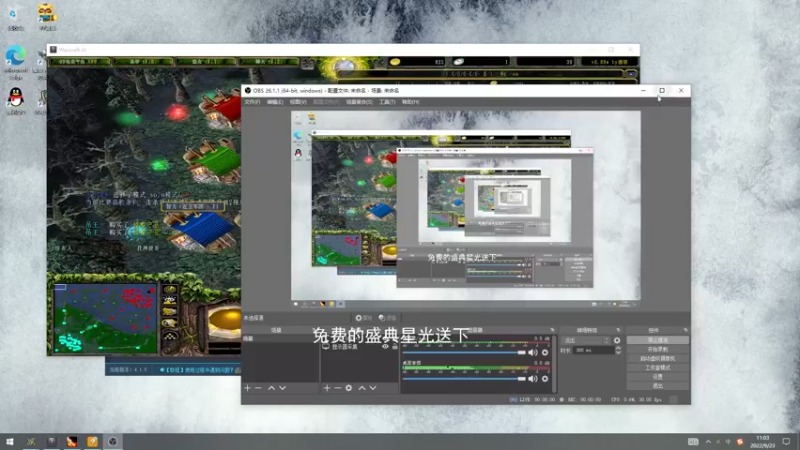Remove the selected scene with the minus icon
Image resolution: width=800 pixels, height=450 pixels.
[258, 388]
